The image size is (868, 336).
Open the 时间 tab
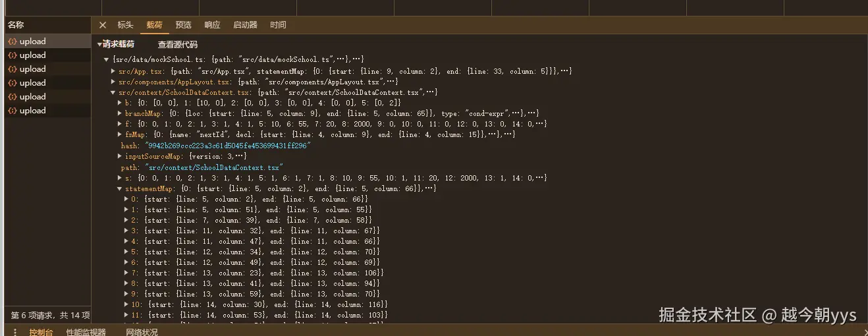[x=278, y=25]
